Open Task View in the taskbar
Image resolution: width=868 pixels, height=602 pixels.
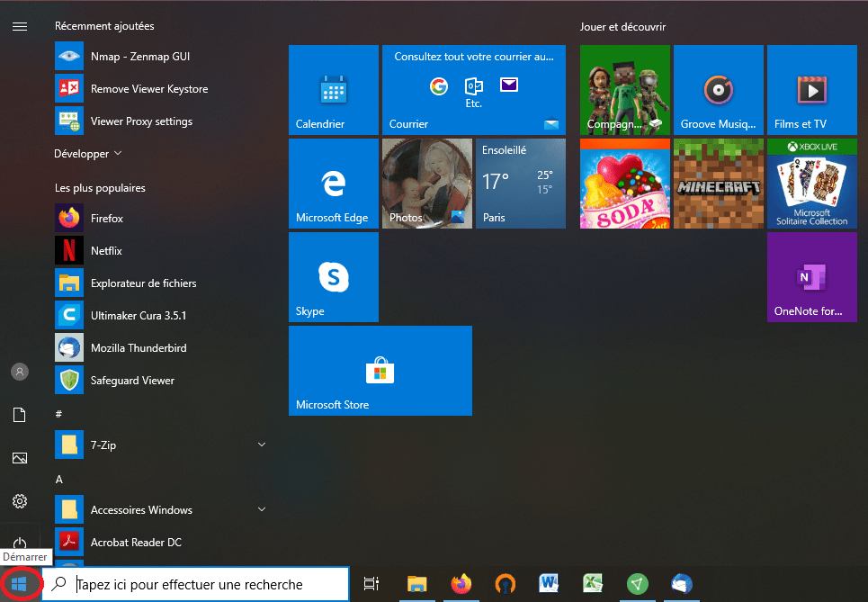coord(371,584)
